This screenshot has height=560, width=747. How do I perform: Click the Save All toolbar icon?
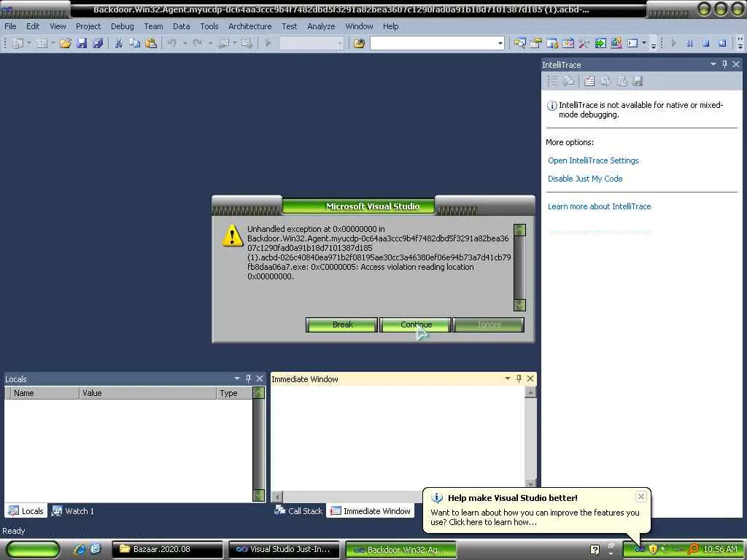tap(98, 43)
